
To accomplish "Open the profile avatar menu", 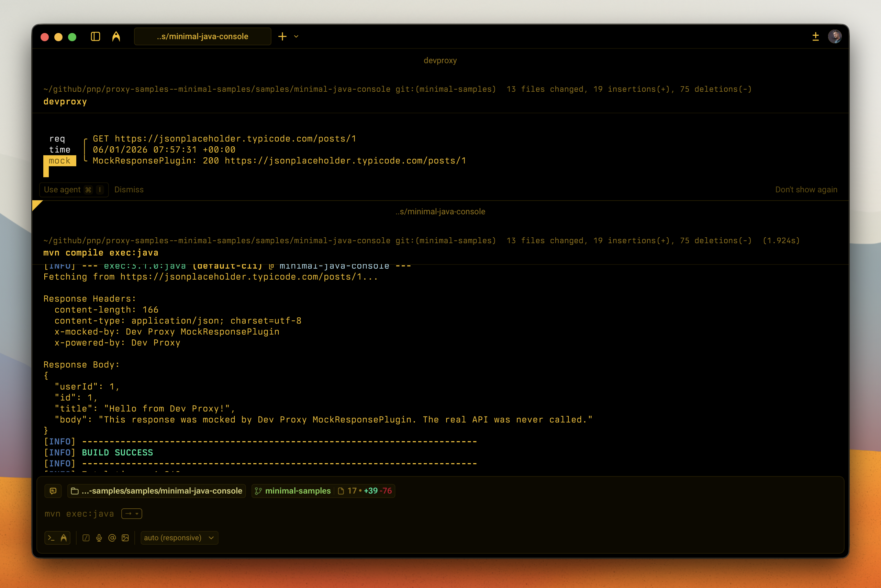I will (x=835, y=36).
